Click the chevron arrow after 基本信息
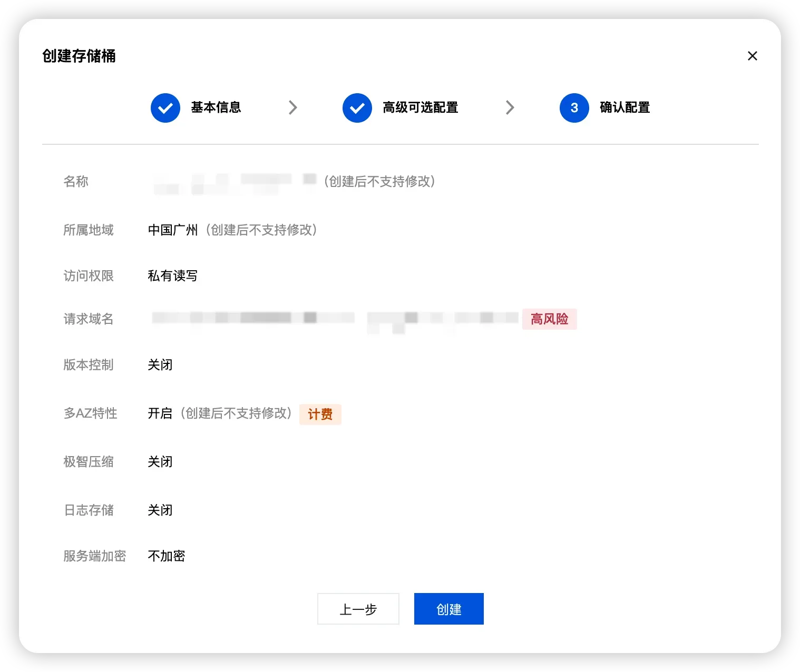Screen dimensions: 800x672 [293, 108]
